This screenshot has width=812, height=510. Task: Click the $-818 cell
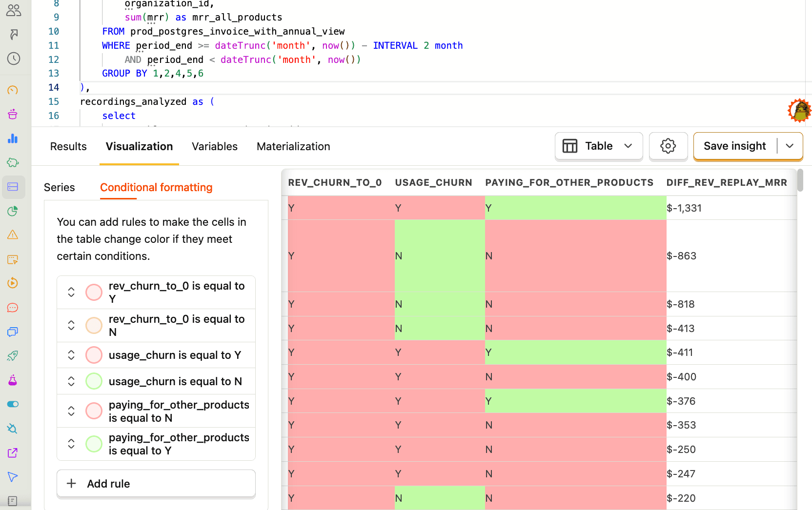point(731,304)
